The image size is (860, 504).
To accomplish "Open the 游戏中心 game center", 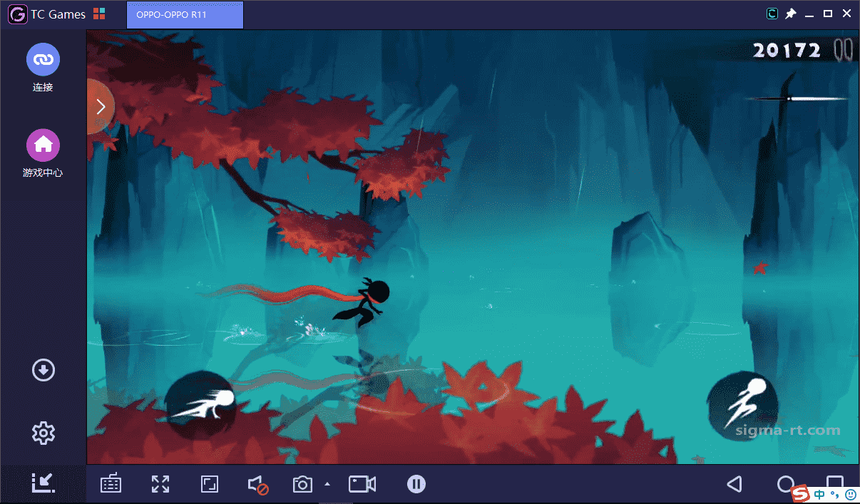I will pyautogui.click(x=43, y=145).
